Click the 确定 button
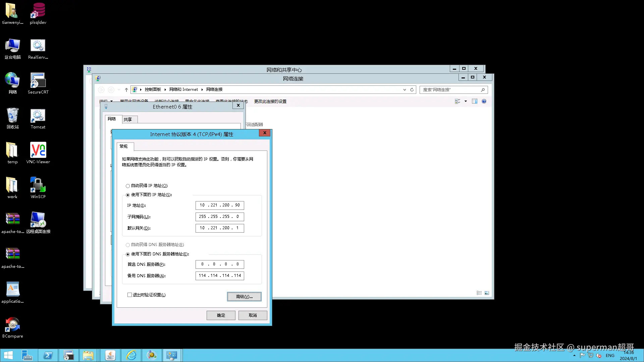 (221, 315)
